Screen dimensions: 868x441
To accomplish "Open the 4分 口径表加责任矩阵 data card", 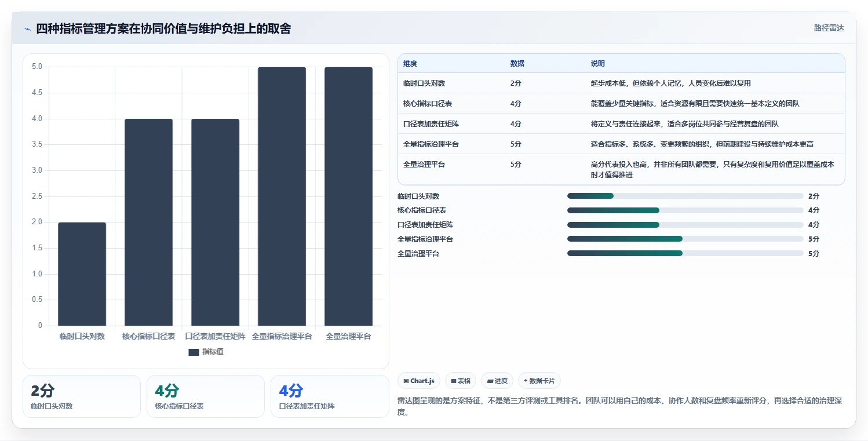I will coord(330,396).
